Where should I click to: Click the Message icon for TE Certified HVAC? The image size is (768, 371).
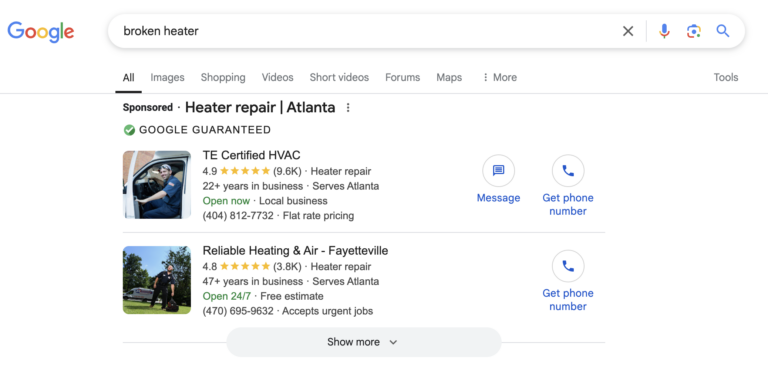[498, 171]
